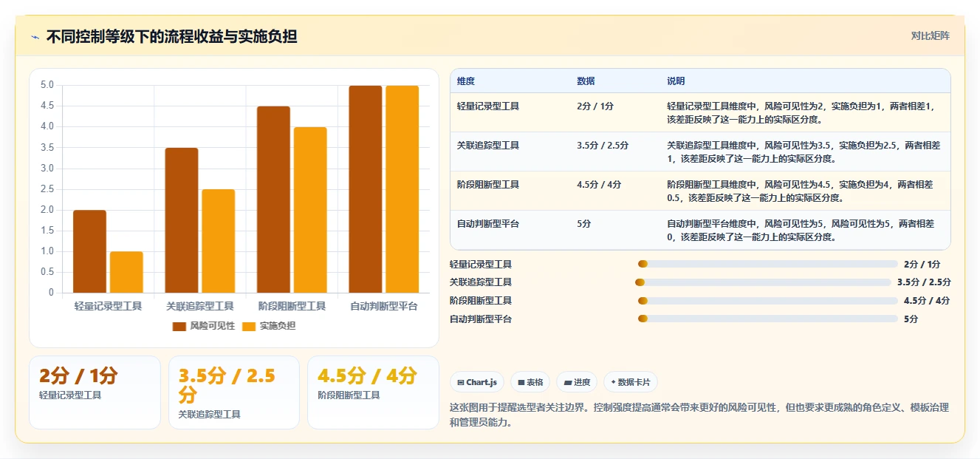Viewport: 980px width, 459px height.
Task: Click the 实施负担 legend color swatch
Action: pyautogui.click(x=249, y=326)
